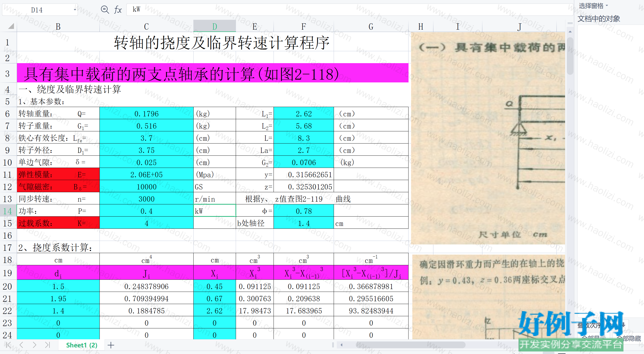Jump to the first sheet with the navigation arrow
The height and width of the screenshot is (354, 644).
pyautogui.click(x=8, y=345)
